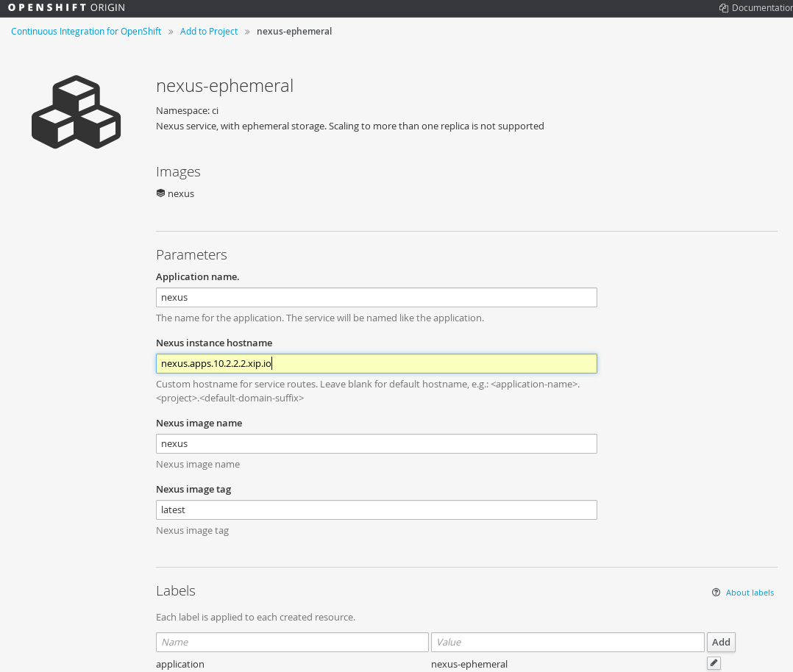Screen dimensions: 793x672
Task: Click the label Value input box
Action: click(x=567, y=642)
